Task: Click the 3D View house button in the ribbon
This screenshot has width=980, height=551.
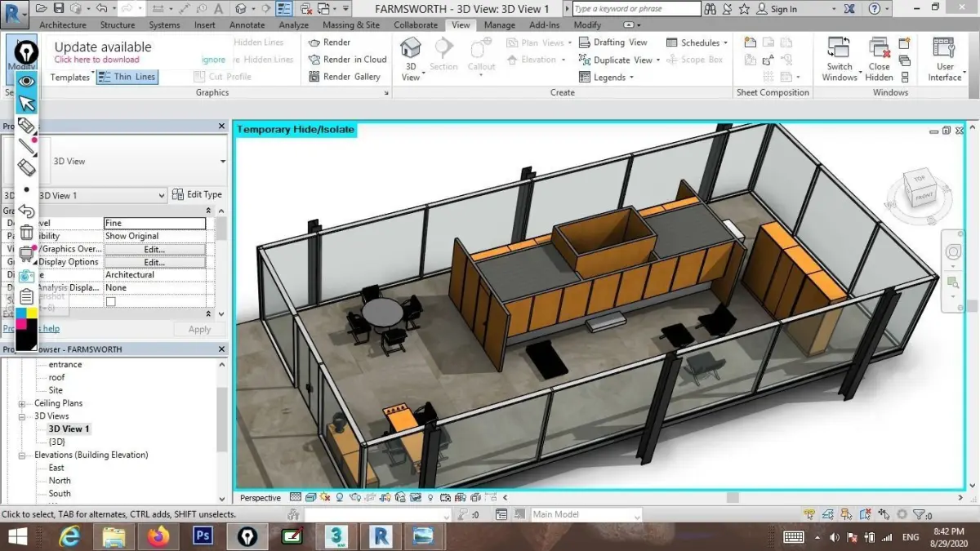Action: click(411, 59)
